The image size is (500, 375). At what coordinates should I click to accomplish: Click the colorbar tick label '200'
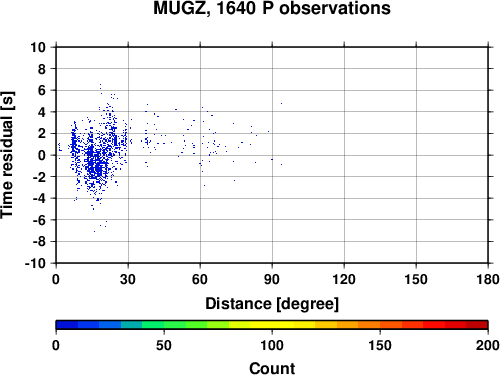(x=488, y=345)
